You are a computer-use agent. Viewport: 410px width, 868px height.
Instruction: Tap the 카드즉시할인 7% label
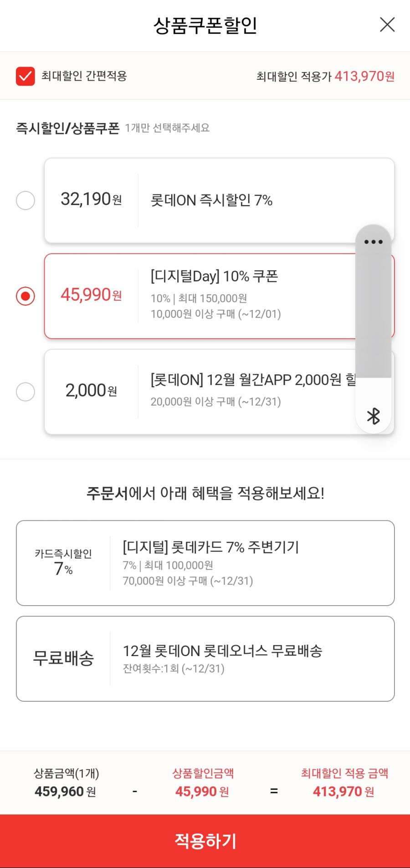(x=63, y=562)
